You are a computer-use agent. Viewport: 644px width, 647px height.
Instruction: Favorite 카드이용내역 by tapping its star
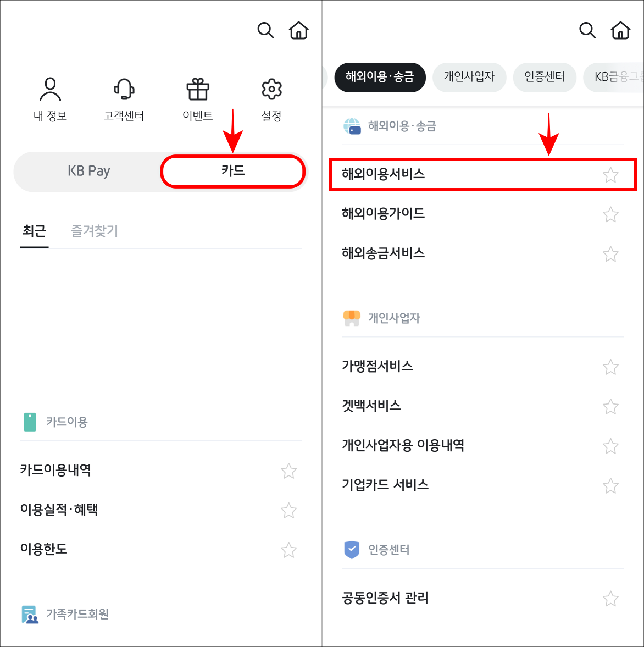pos(288,471)
